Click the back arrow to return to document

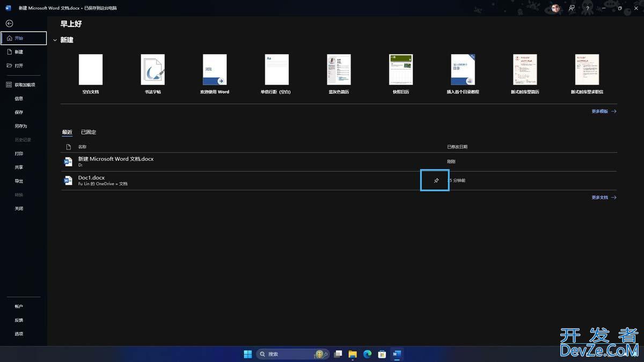[9, 24]
